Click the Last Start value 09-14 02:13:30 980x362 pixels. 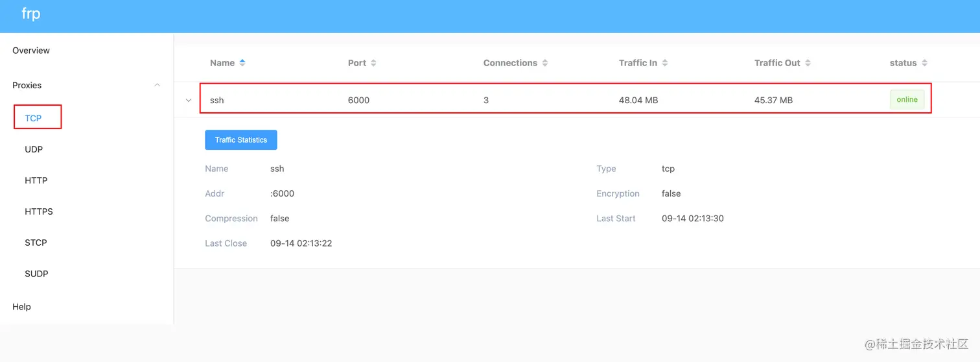tap(693, 219)
